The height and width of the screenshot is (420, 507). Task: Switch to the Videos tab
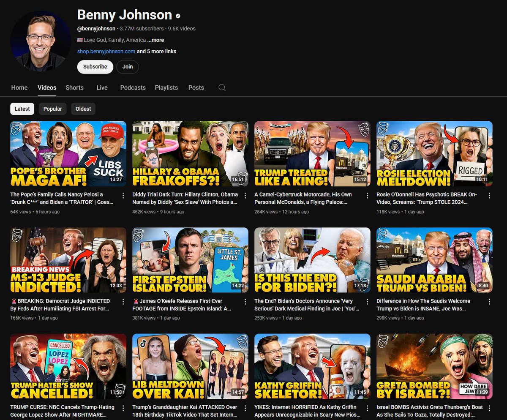(x=47, y=88)
